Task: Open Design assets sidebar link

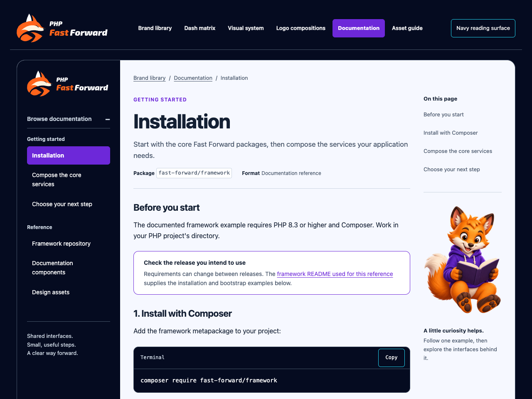Action: (x=69, y=292)
